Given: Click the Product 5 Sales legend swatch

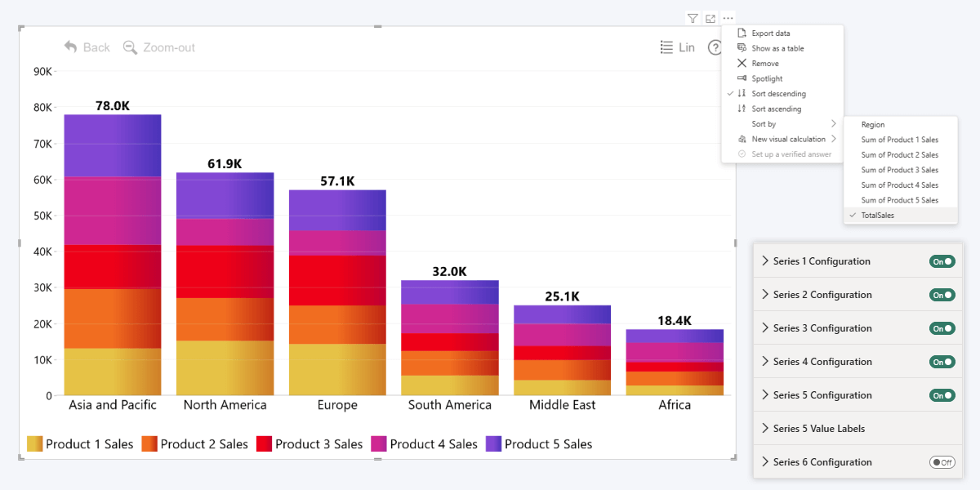Looking at the screenshot, I should pyautogui.click(x=493, y=444).
